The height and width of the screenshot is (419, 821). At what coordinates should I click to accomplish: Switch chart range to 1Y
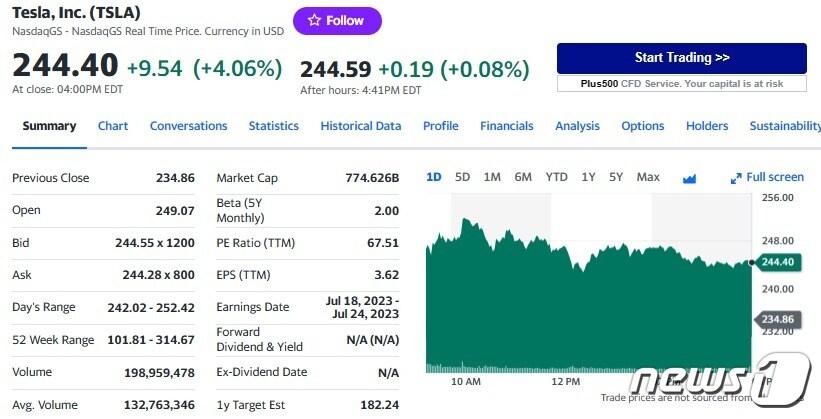pos(588,177)
